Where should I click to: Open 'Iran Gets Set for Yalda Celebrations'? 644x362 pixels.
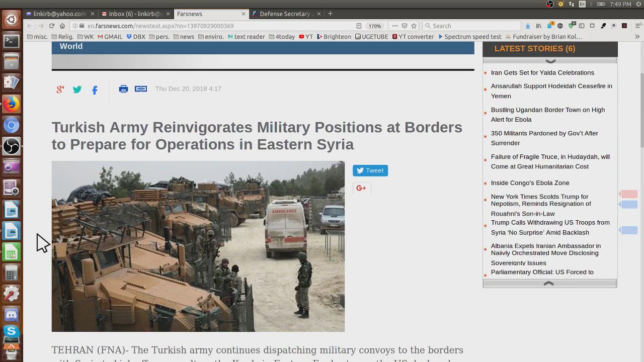point(542,72)
